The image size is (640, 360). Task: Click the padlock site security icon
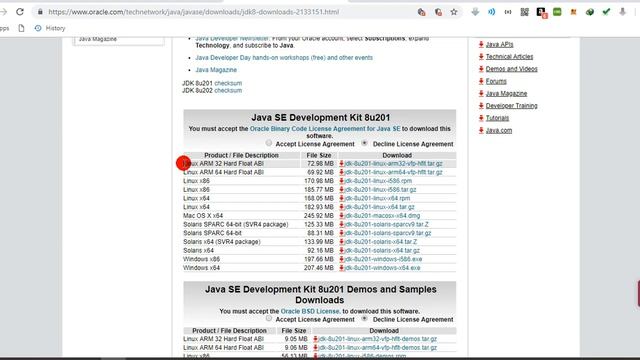pos(40,12)
